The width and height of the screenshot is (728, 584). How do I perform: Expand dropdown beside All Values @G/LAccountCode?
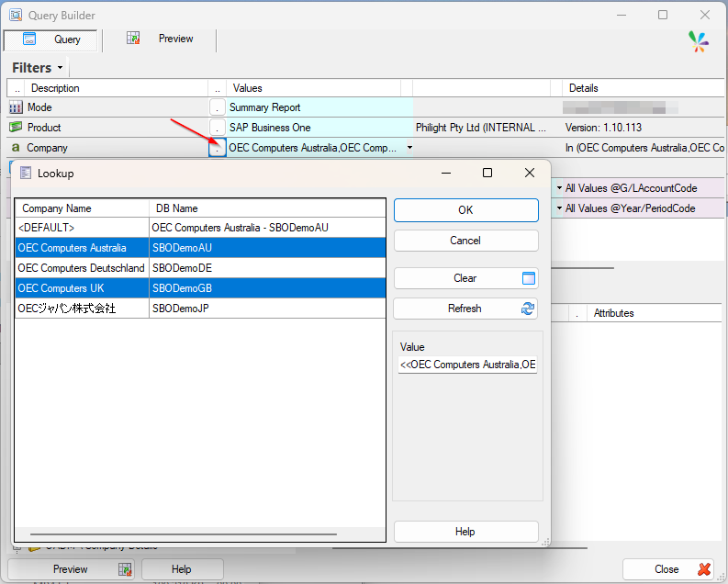click(x=559, y=188)
